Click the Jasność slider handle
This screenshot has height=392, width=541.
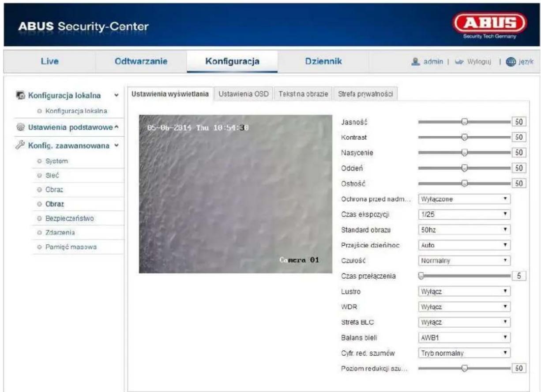[x=464, y=122]
